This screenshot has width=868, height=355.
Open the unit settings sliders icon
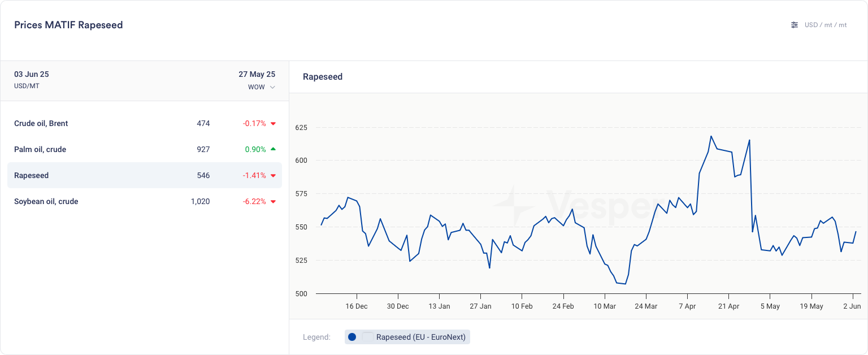point(795,25)
